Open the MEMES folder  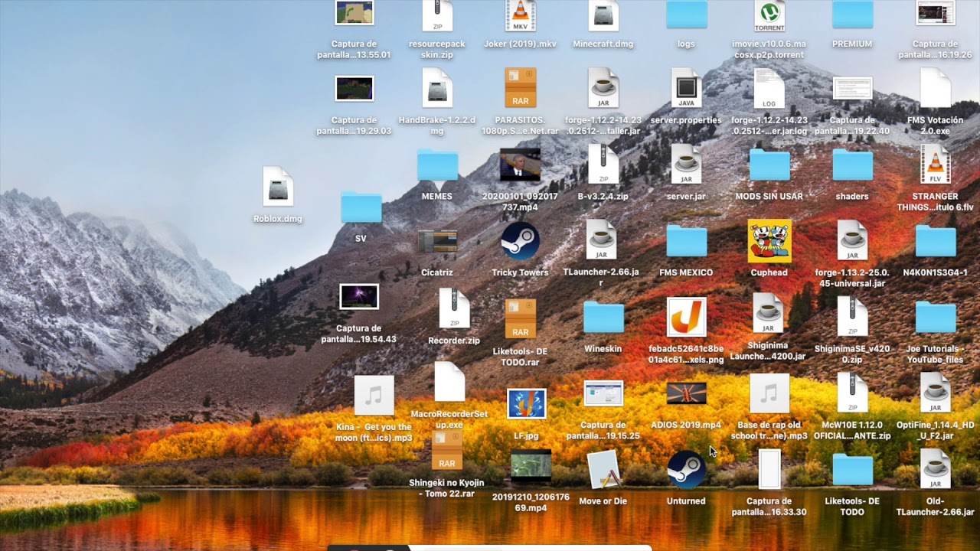coord(437,165)
